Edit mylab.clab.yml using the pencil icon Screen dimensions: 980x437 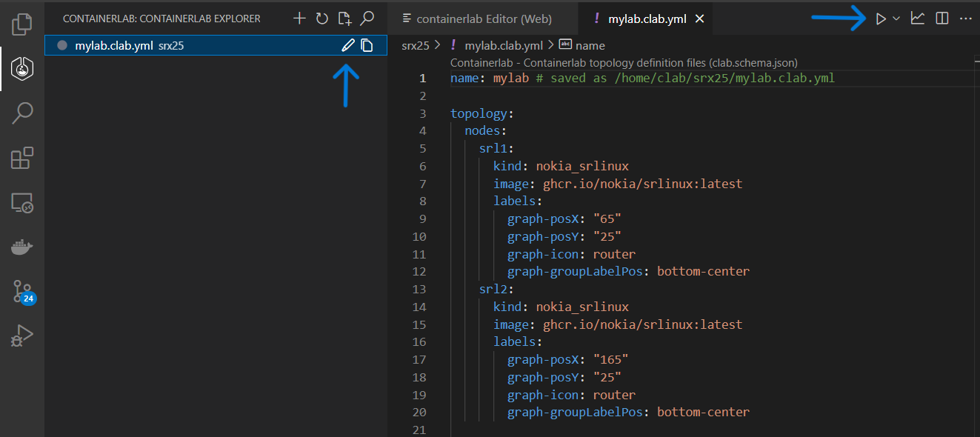(x=347, y=46)
